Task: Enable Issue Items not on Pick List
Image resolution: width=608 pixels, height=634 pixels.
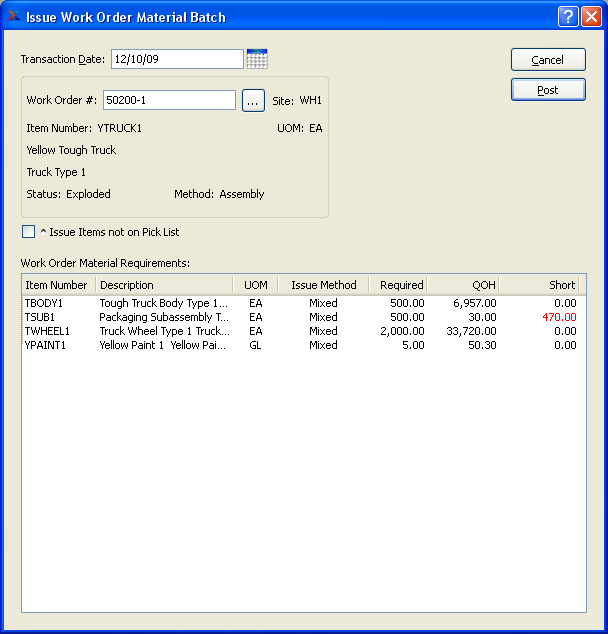Action: (28, 232)
